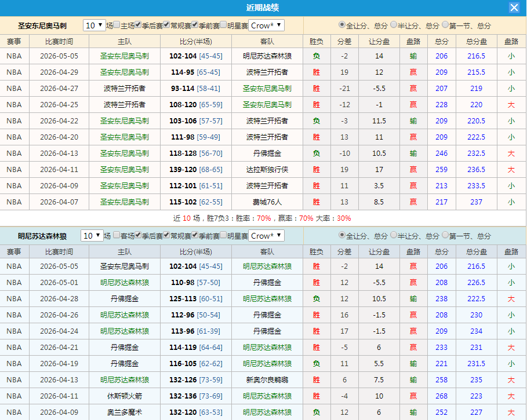This screenshot has height=420, width=527.
Task: Click 圣安东尼奥马刺 section title
Action: click(42, 26)
